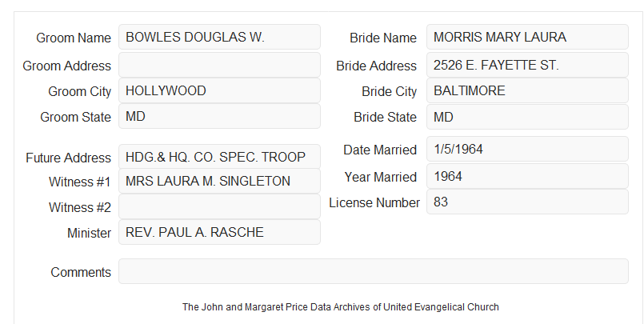Click the Price Data Archives footer text
This screenshot has height=324, width=644.
point(341,307)
